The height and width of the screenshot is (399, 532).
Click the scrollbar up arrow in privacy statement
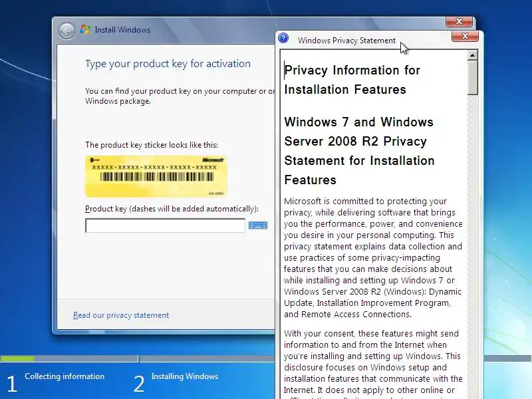[472, 55]
